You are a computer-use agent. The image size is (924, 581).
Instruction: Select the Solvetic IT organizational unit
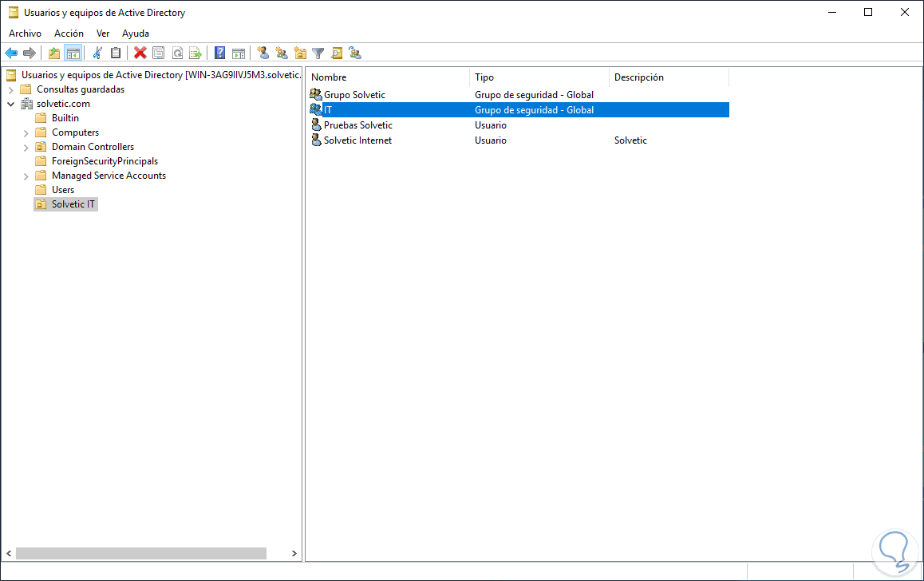tap(73, 204)
